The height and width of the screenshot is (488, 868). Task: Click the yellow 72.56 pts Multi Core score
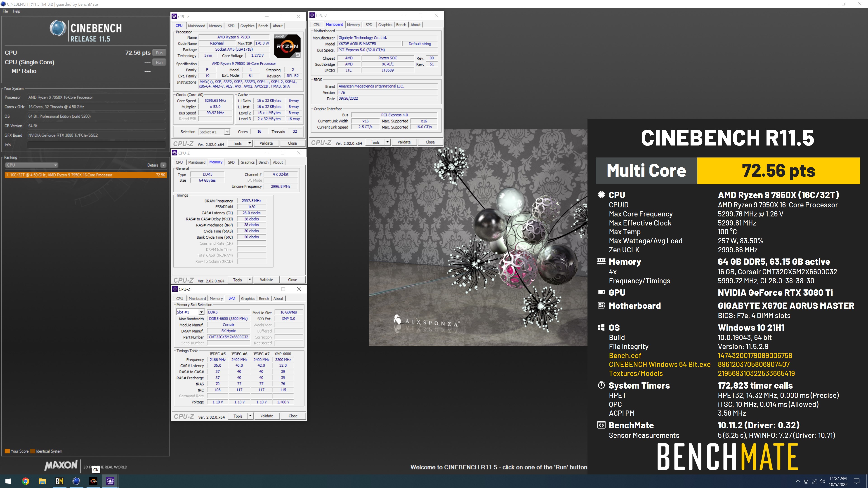[778, 171]
